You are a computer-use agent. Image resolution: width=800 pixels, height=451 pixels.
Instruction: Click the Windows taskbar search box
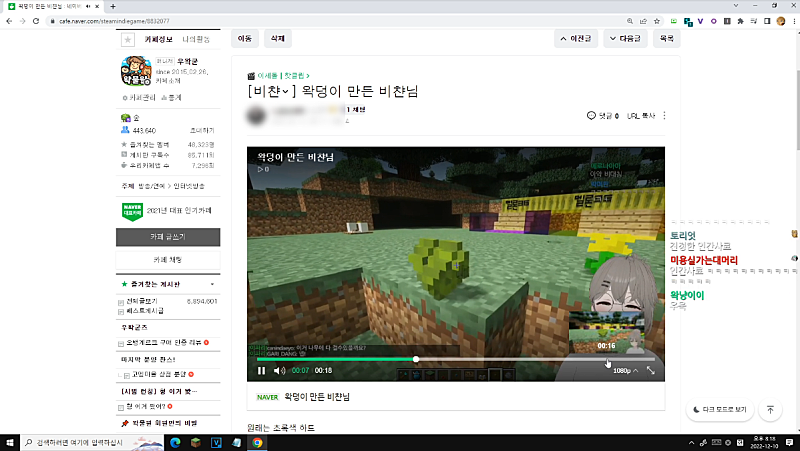tap(92, 442)
